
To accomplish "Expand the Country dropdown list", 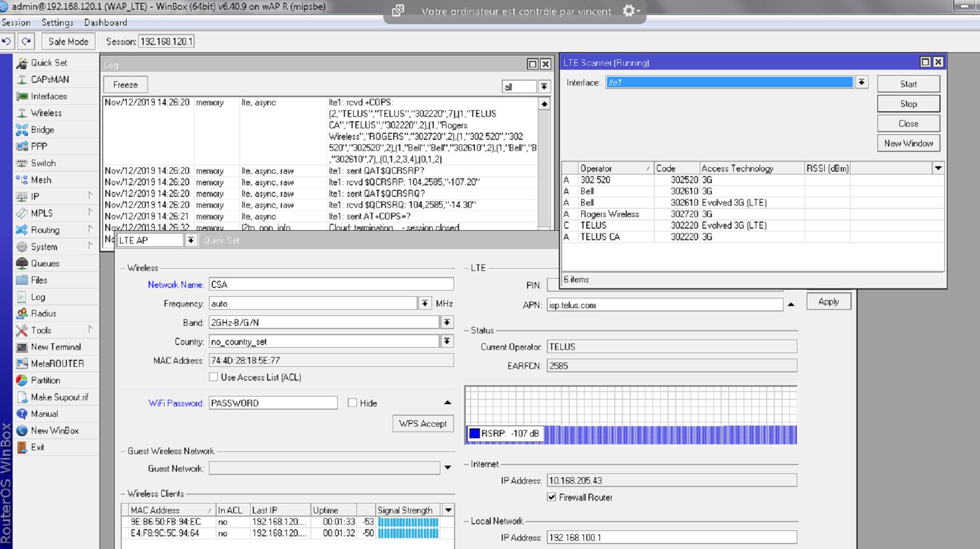I will [447, 342].
